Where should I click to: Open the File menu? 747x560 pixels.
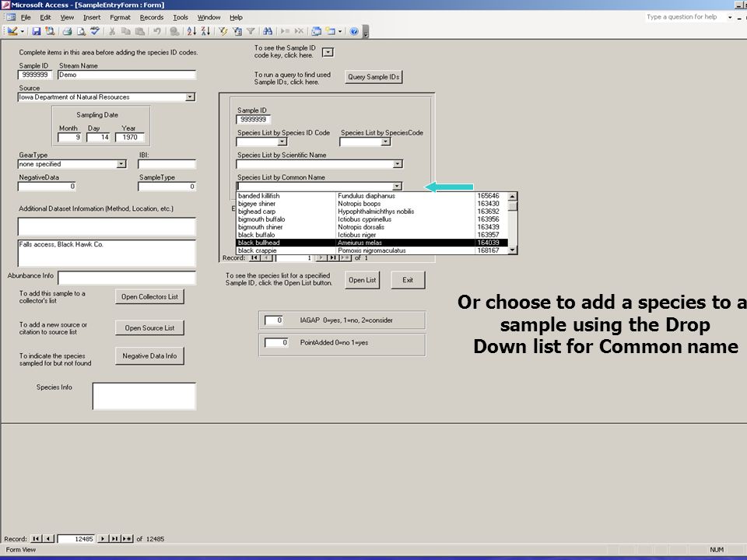tap(26, 17)
